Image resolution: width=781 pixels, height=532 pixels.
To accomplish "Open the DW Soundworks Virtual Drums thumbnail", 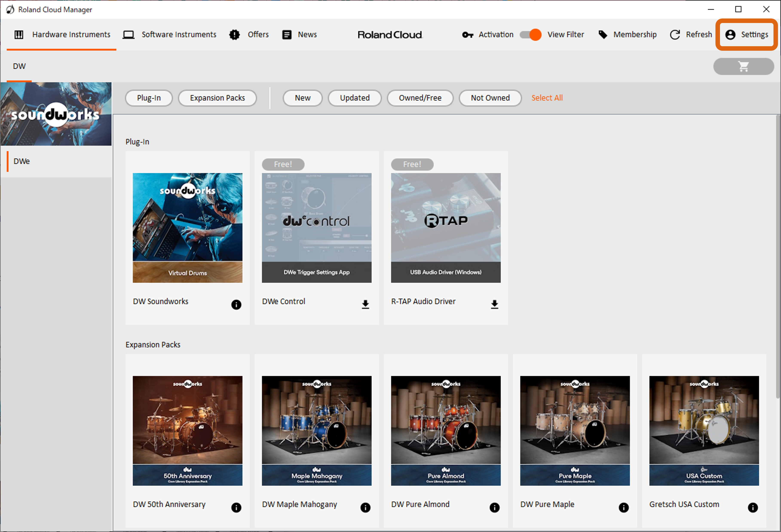I will 188,228.
